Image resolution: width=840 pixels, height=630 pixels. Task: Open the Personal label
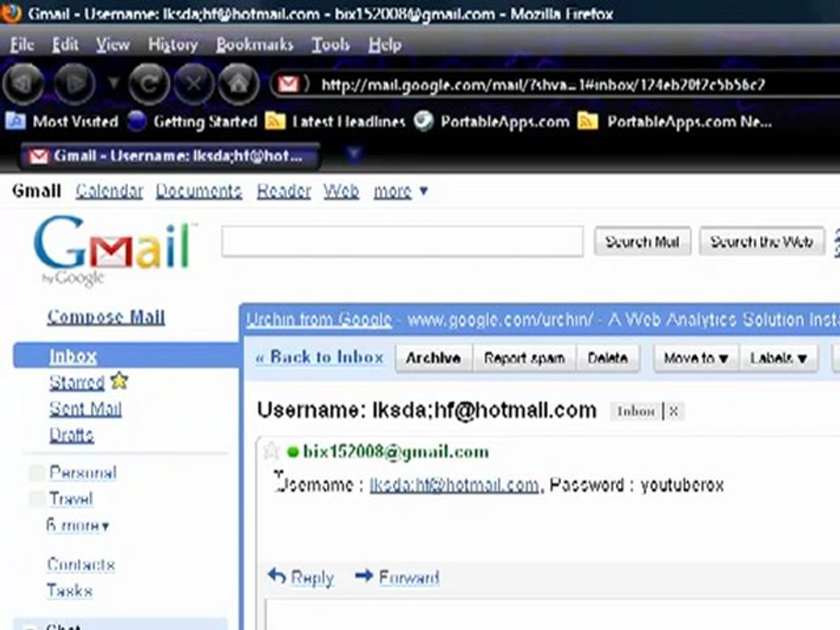[x=82, y=472]
